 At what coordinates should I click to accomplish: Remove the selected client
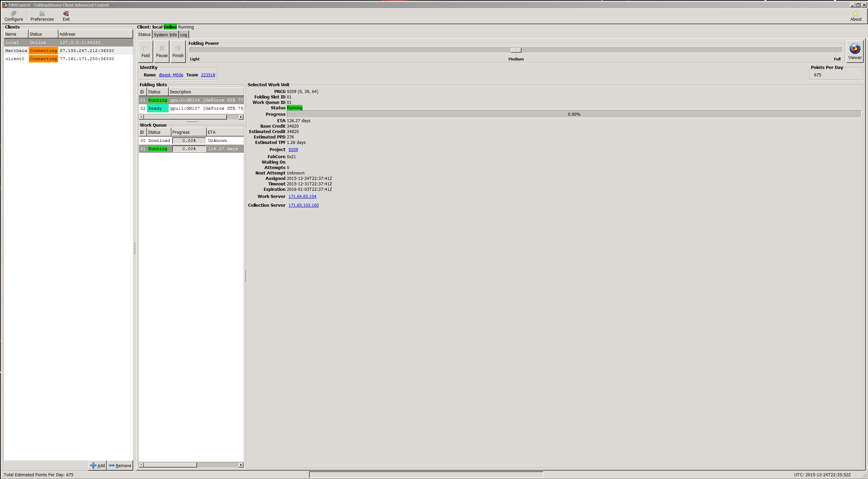point(120,465)
